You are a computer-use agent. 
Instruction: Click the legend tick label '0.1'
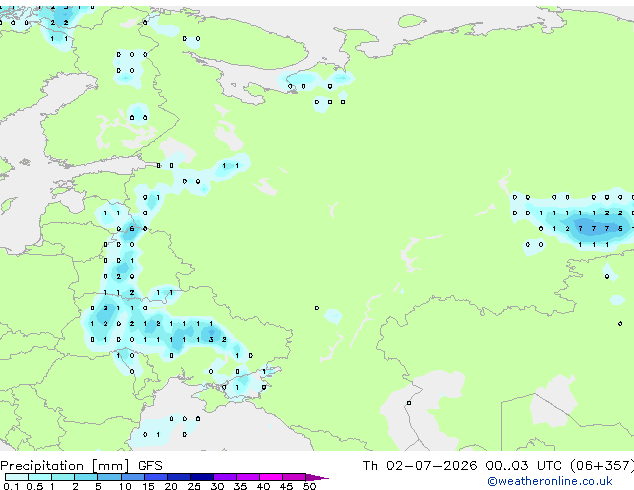coord(11,486)
